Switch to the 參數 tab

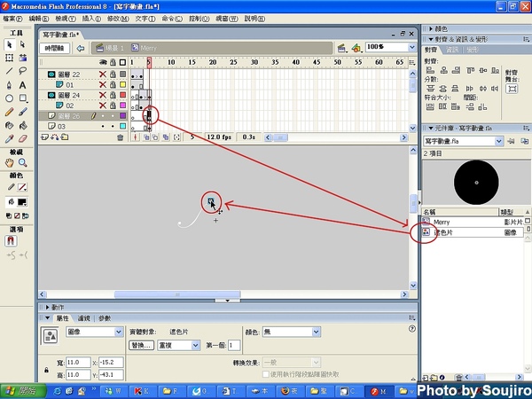pos(105,318)
